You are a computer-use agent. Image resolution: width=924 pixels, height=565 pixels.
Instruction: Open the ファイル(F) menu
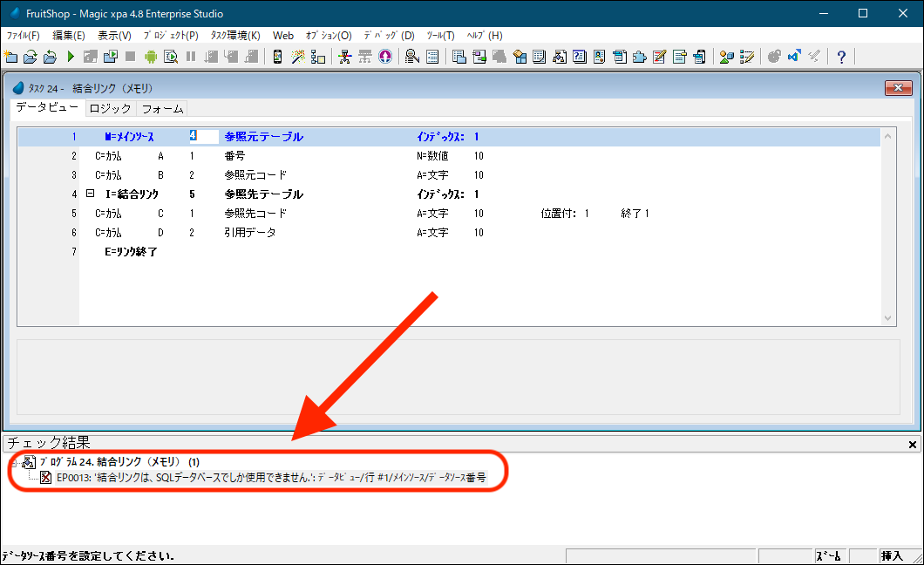[x=24, y=36]
